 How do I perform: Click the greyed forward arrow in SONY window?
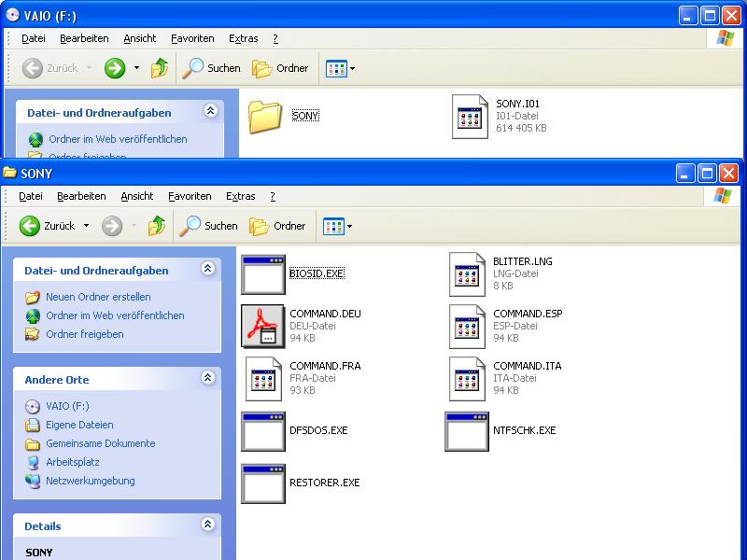pos(112,226)
